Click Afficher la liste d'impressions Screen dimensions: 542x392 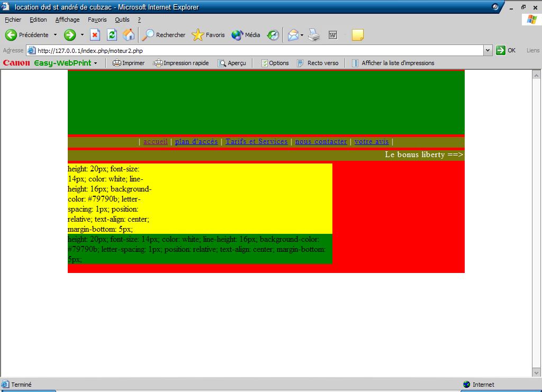tap(393, 63)
